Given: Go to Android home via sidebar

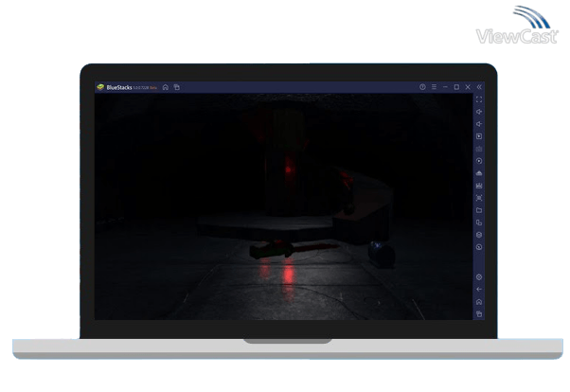Looking at the screenshot, I should 479,301.
